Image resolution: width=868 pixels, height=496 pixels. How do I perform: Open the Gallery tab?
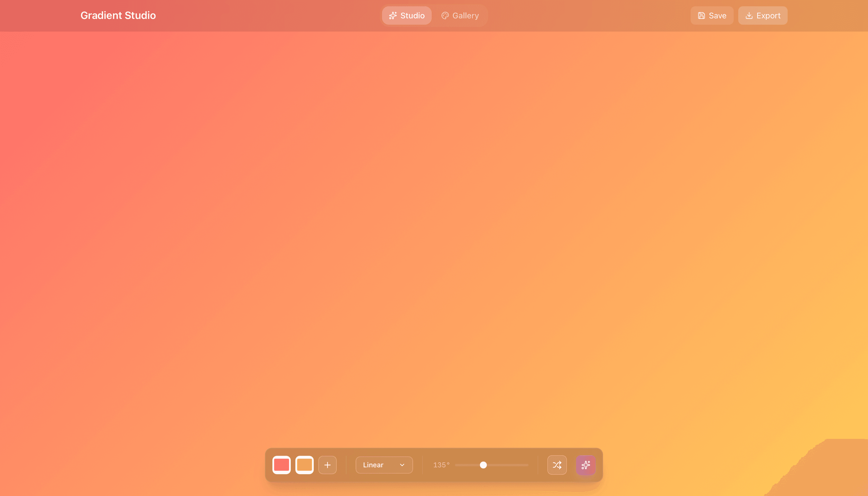coord(460,15)
